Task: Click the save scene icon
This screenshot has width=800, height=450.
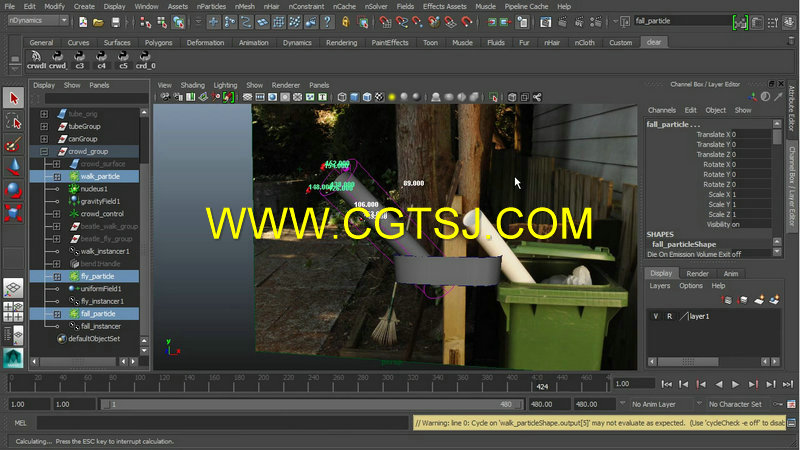Action: click(x=116, y=22)
